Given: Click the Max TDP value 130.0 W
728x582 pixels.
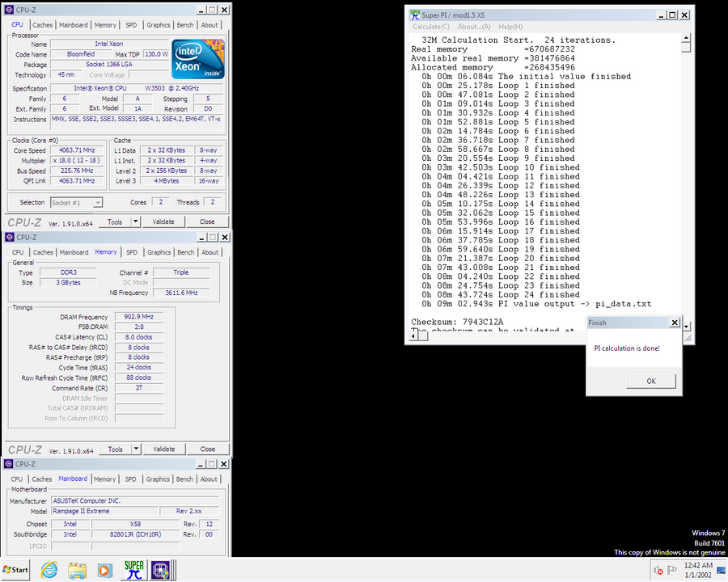Looking at the screenshot, I should click(x=156, y=54).
